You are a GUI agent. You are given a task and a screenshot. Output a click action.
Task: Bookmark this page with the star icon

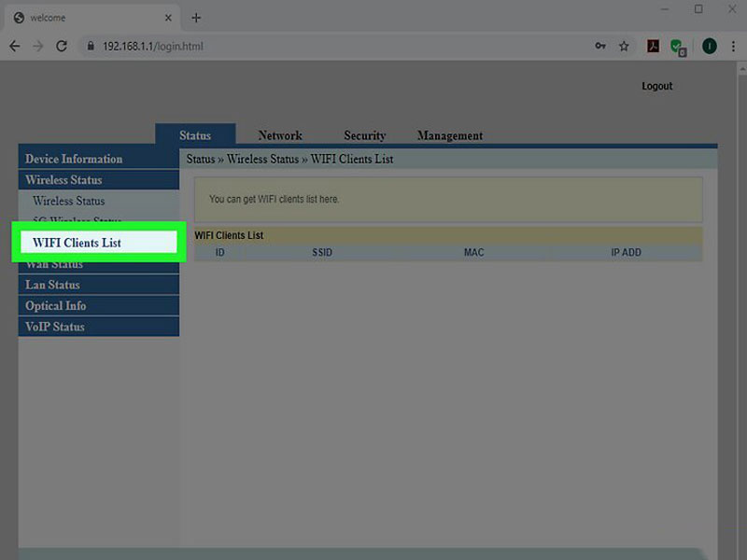pos(624,46)
